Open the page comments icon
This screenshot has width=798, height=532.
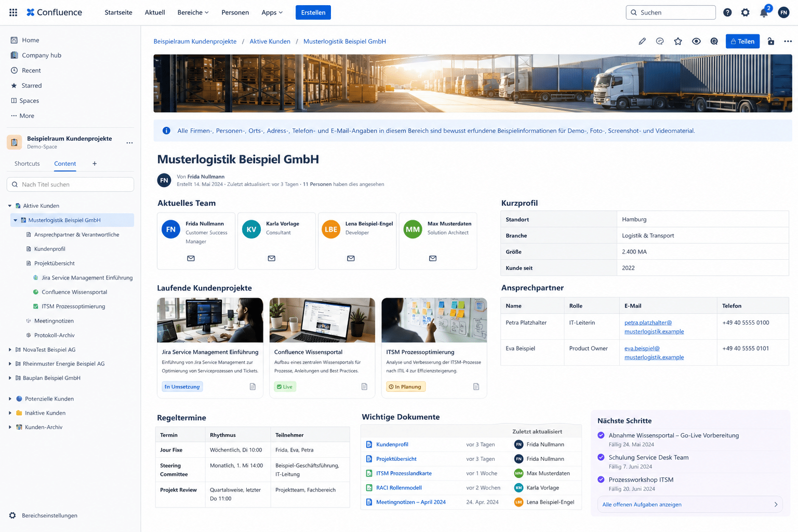tap(660, 42)
